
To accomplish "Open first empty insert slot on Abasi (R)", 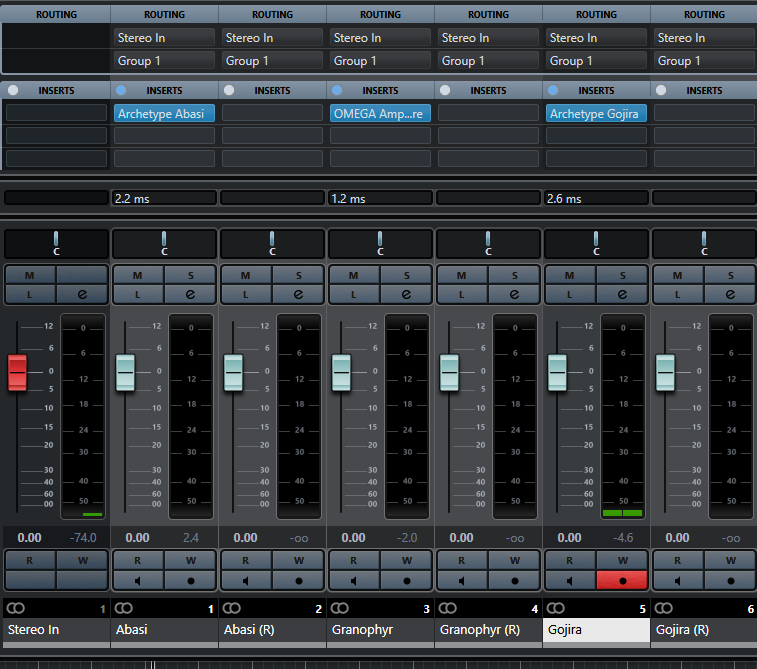I will point(272,113).
